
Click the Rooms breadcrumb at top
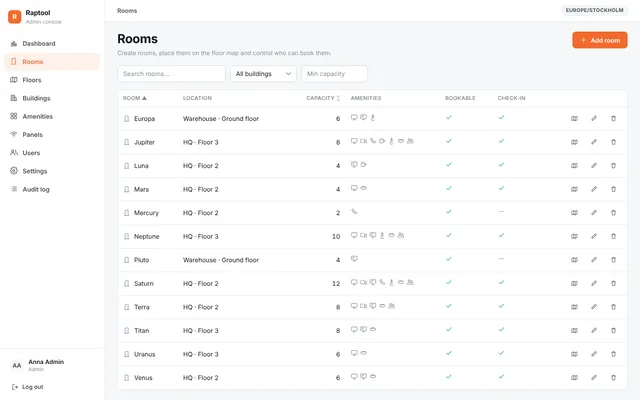[127, 11]
